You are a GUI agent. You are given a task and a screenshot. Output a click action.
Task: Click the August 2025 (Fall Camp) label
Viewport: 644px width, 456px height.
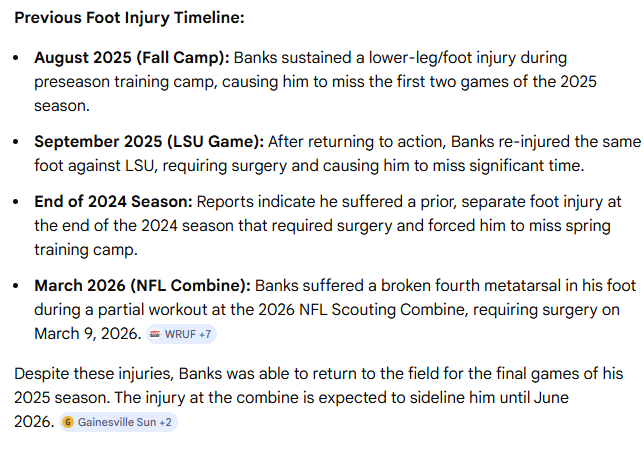(132, 58)
